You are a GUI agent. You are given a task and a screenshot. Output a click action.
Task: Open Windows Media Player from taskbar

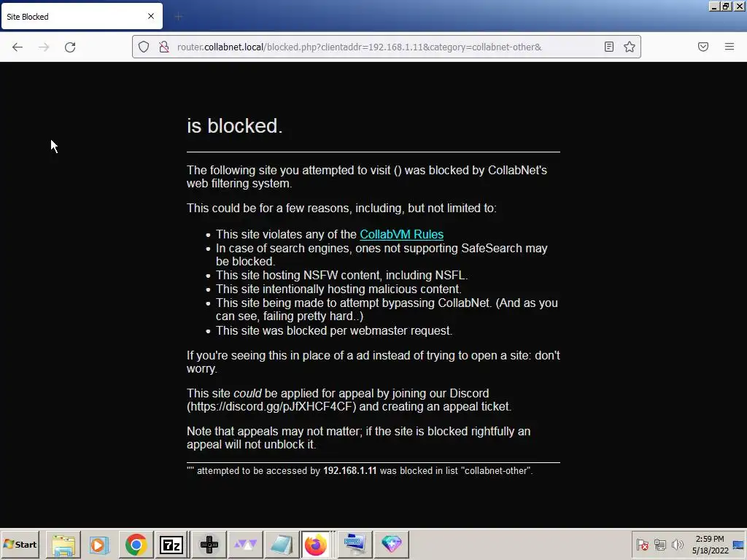pos(99,544)
